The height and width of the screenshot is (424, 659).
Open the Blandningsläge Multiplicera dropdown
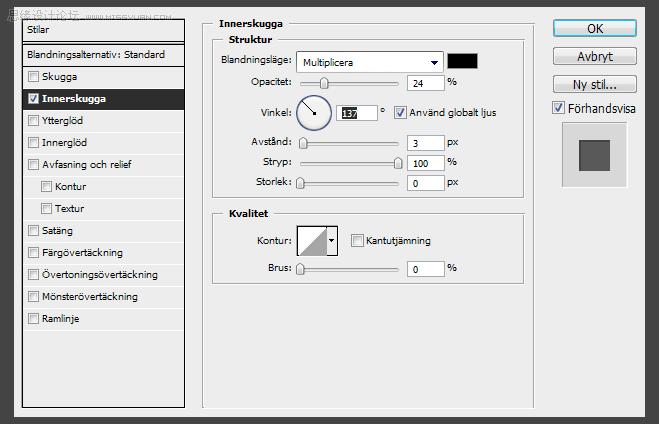point(369,63)
